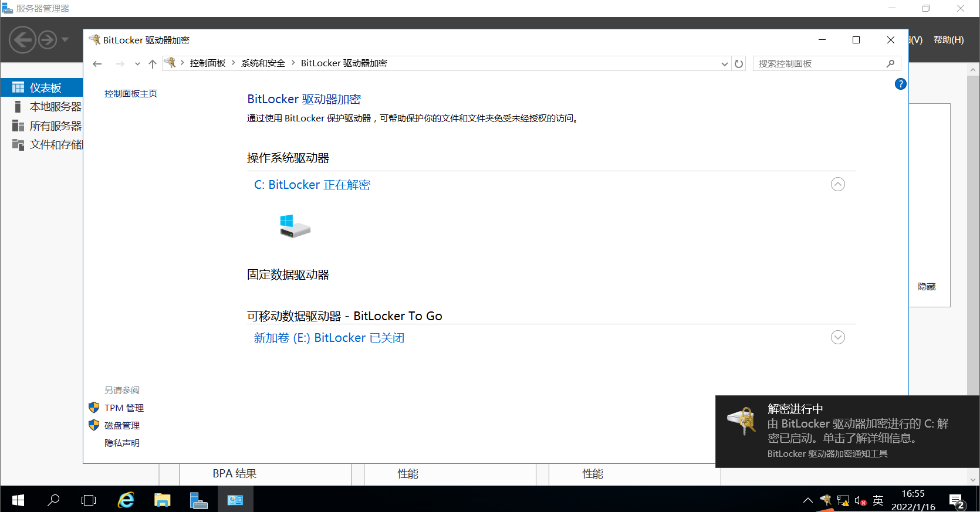The image size is (980, 512).
Task: Open Server Manager navigation history dropdown
Action: pos(65,40)
